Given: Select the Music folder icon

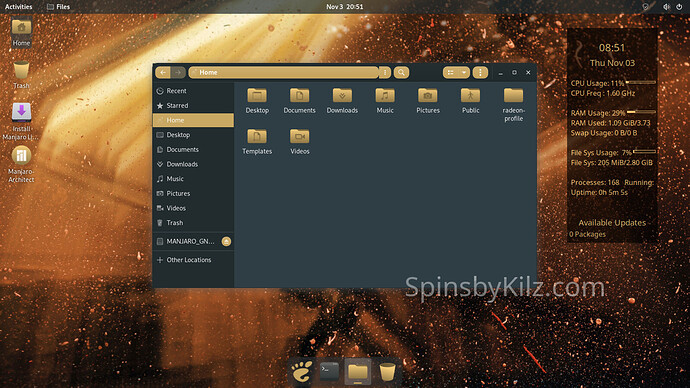Looking at the screenshot, I should click(x=385, y=101).
